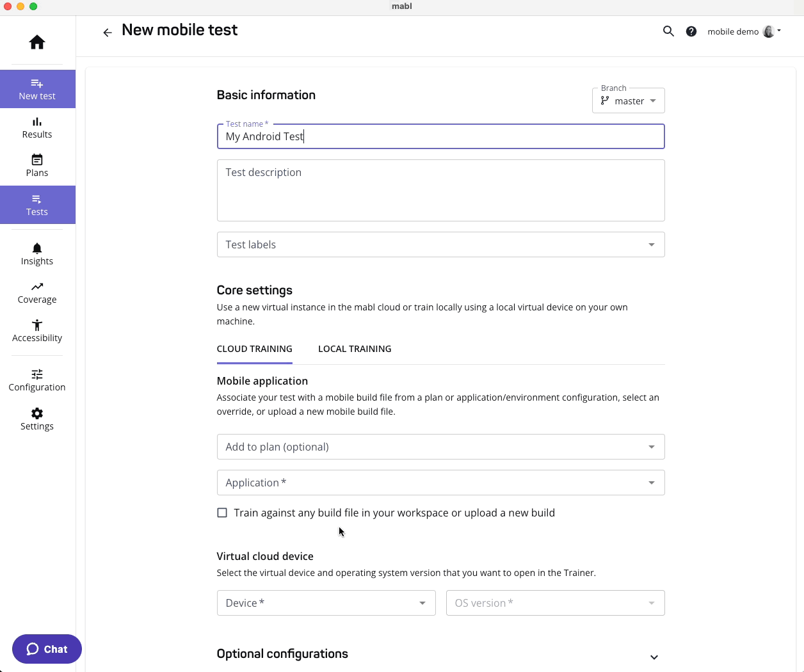
Task: Click the Test description field
Action: point(440,190)
